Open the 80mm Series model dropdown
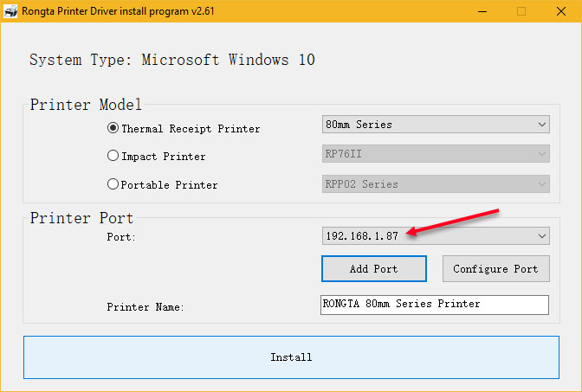The height and width of the screenshot is (392, 582). pyautogui.click(x=435, y=125)
